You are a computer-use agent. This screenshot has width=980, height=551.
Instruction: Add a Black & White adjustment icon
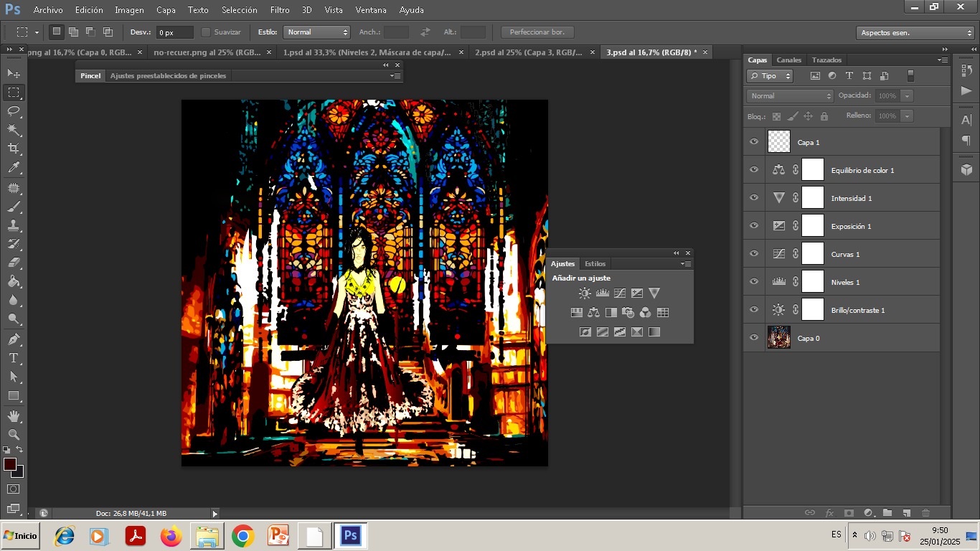click(x=611, y=312)
